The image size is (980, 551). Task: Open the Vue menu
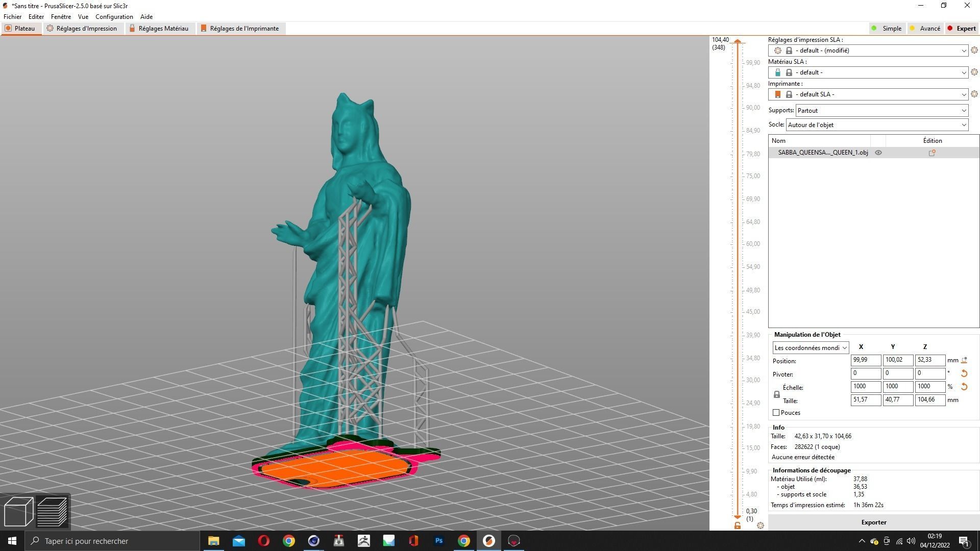click(x=83, y=17)
